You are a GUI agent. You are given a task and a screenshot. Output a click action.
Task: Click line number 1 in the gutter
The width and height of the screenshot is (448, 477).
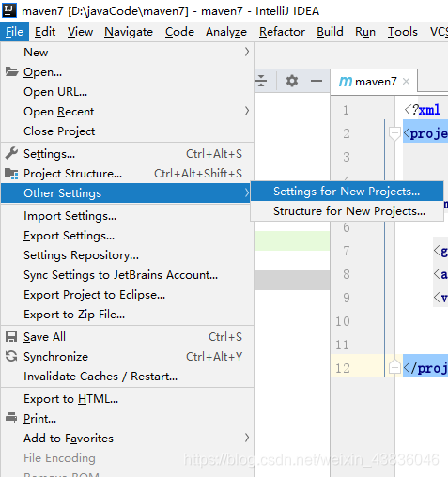tap(346, 110)
